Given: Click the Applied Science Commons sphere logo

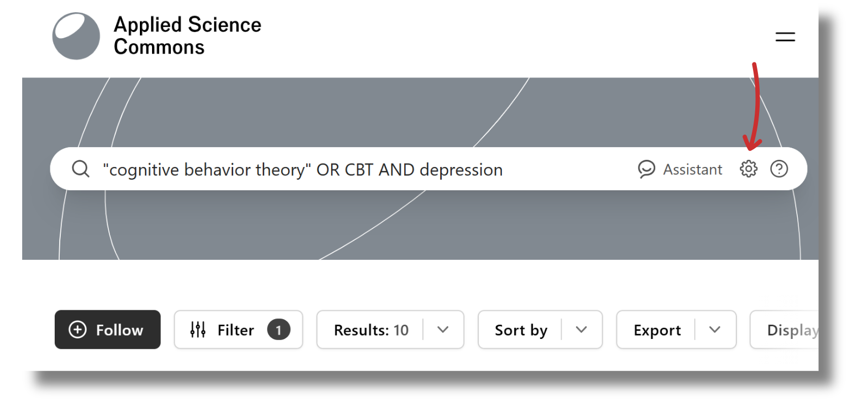Looking at the screenshot, I should pyautogui.click(x=76, y=36).
